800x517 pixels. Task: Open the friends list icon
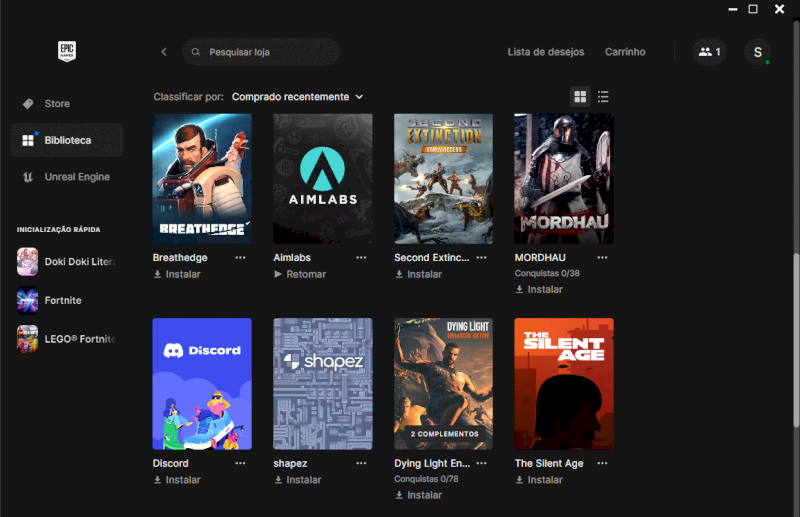click(709, 52)
